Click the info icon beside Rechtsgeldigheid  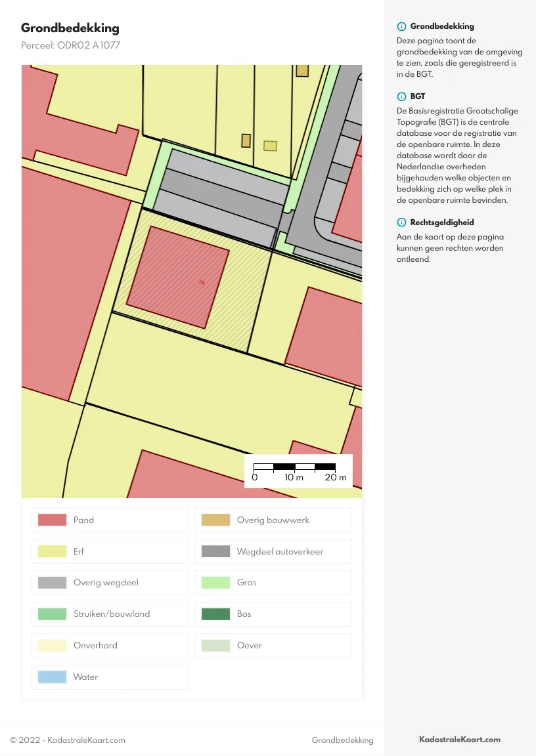(401, 222)
